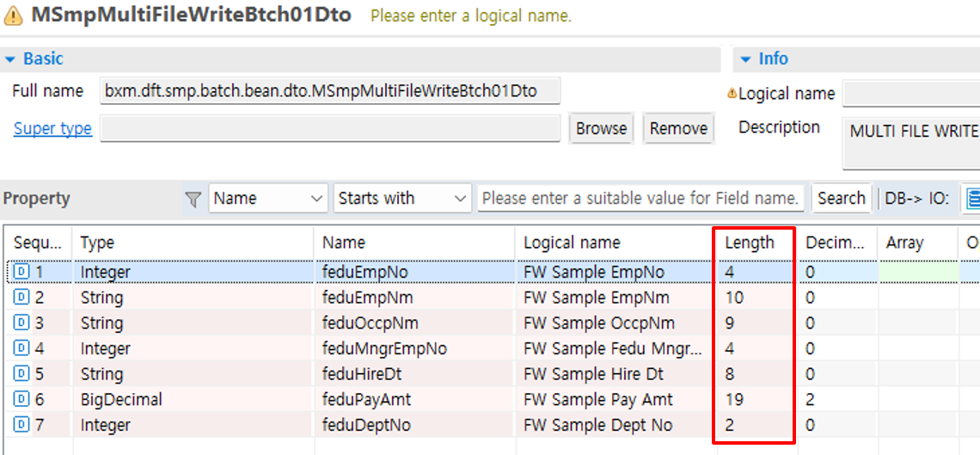The image size is (980, 455).
Task: Click the Field name search input
Action: [640, 199]
